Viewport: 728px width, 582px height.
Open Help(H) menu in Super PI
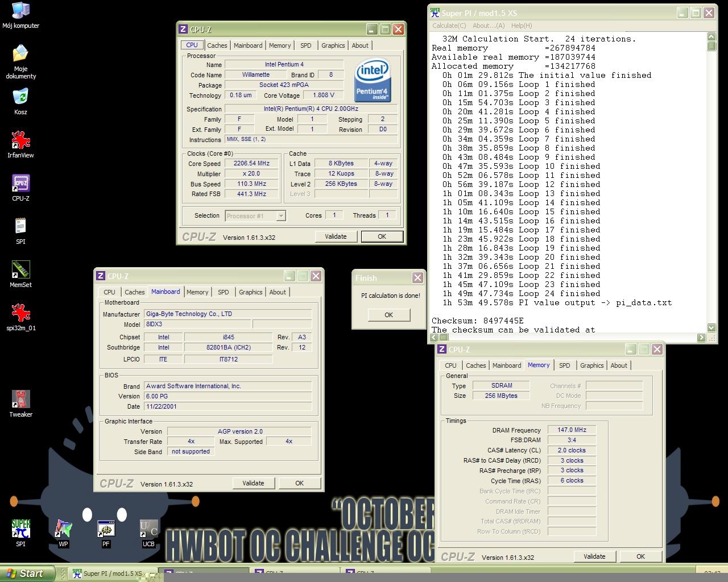pos(522,26)
